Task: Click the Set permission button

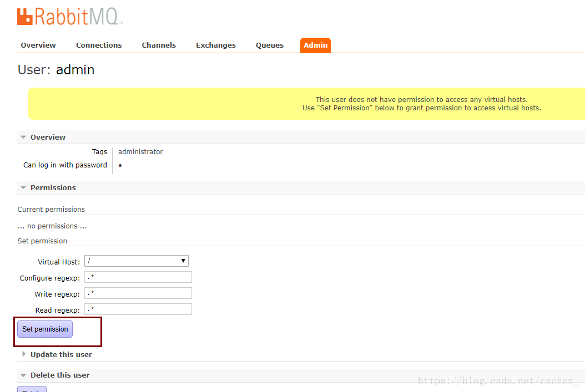Action: (x=45, y=329)
